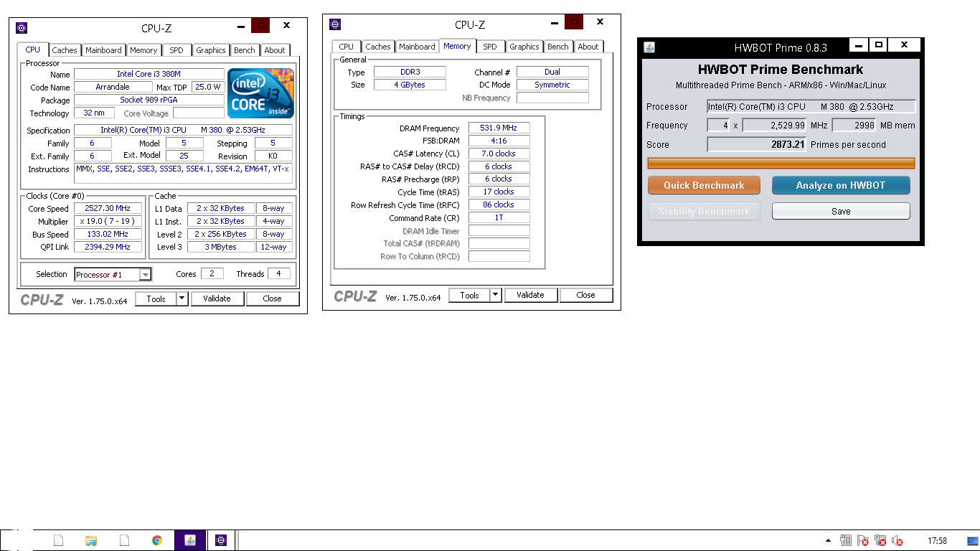This screenshot has height=551, width=980.
Task: Open the About tab in the left CPU-Z window
Action: coord(275,50)
